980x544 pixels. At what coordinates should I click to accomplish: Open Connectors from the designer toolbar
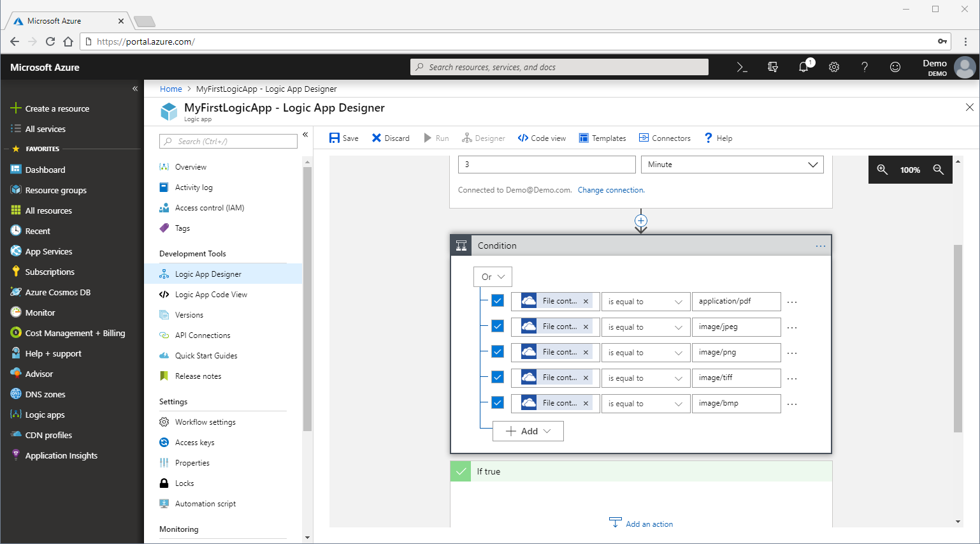point(665,138)
